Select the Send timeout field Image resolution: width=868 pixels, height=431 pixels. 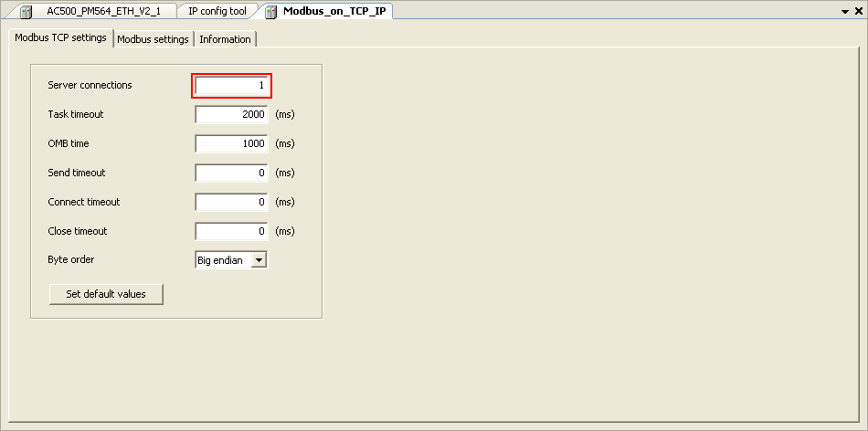[x=231, y=173]
